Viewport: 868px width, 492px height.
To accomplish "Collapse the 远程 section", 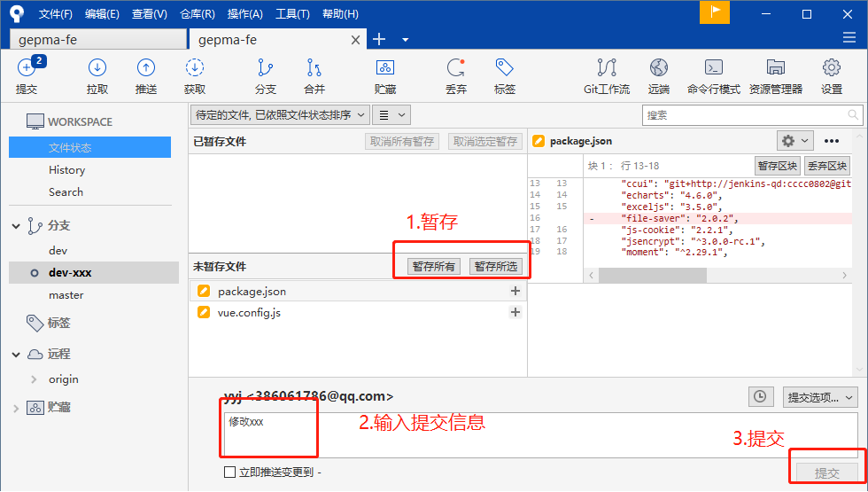I will pos(16,355).
